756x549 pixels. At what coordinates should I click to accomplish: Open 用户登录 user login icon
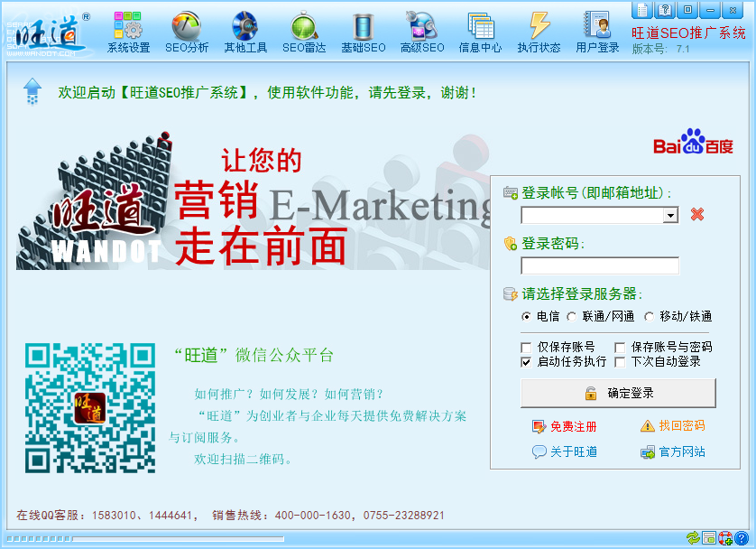click(x=597, y=33)
